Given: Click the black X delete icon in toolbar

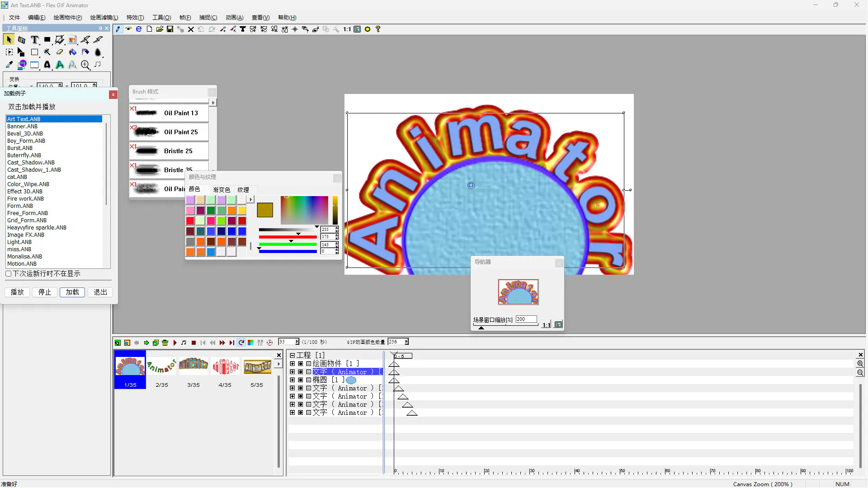Looking at the screenshot, I should pyautogui.click(x=191, y=29).
